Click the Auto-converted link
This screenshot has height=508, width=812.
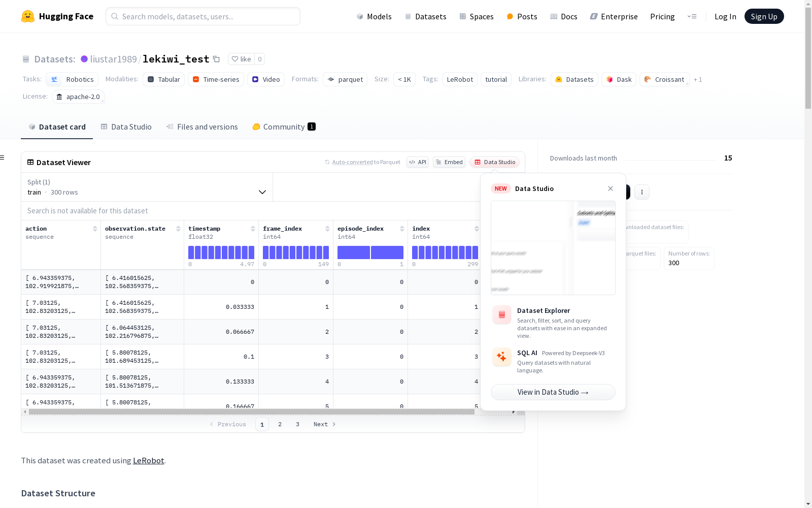352,162
